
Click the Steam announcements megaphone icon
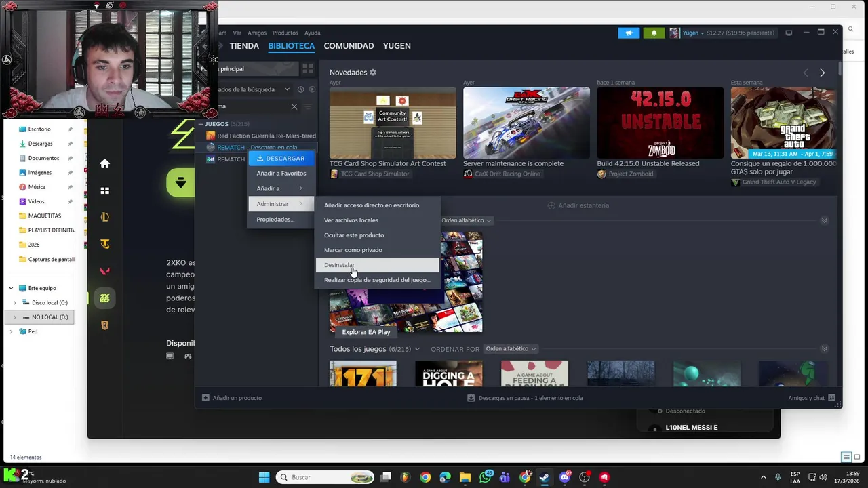629,33
